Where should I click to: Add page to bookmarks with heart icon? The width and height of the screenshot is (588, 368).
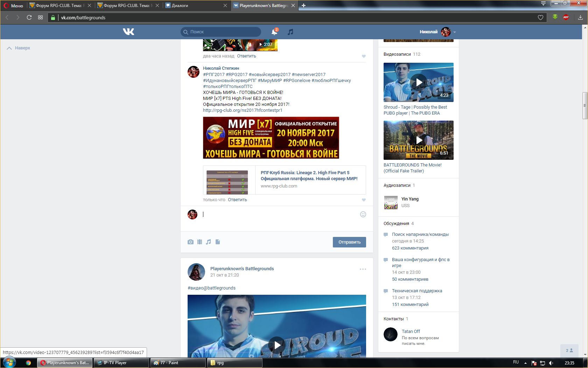tap(540, 18)
